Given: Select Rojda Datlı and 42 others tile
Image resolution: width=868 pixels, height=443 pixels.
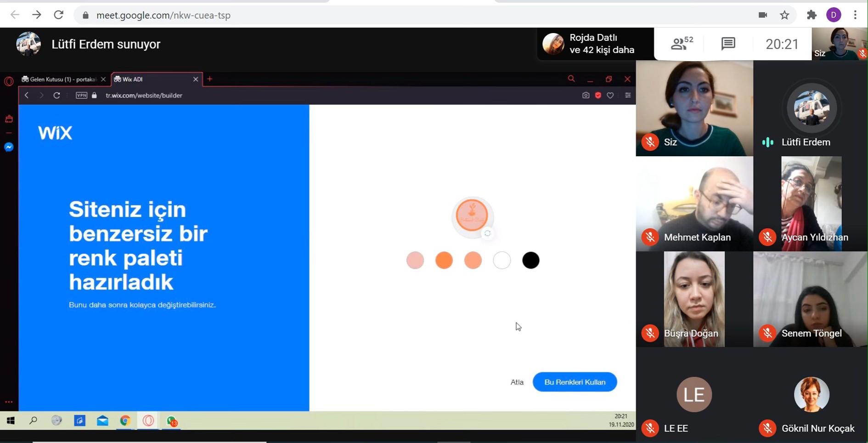Looking at the screenshot, I should pyautogui.click(x=596, y=44).
